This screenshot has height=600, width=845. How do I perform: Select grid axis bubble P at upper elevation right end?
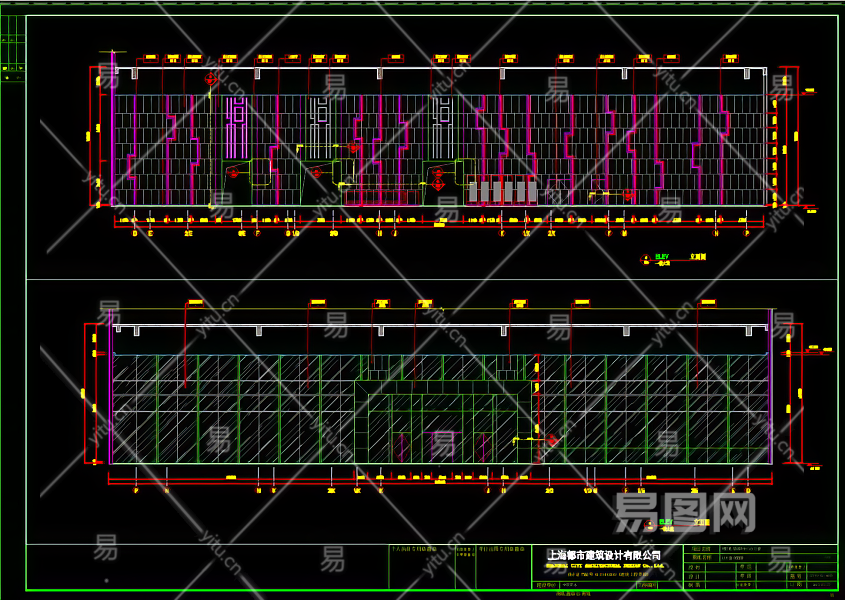747,233
